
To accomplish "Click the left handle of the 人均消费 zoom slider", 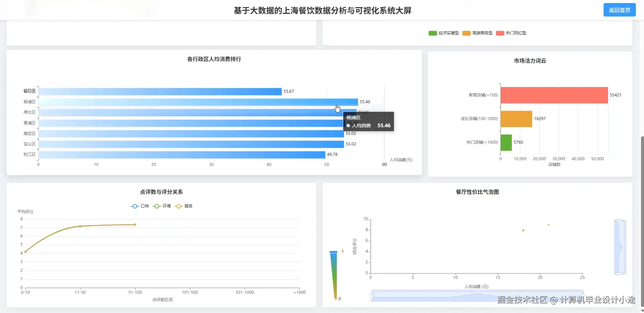I will (372, 297).
